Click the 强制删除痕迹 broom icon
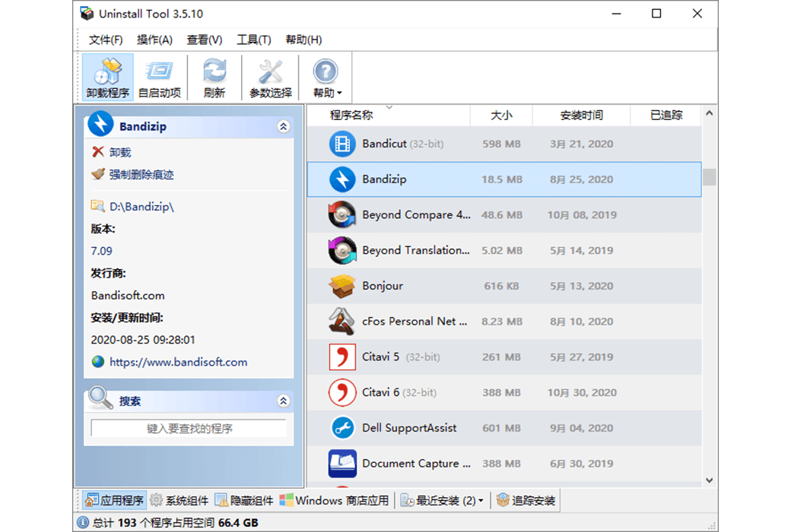The height and width of the screenshot is (532, 791). [x=98, y=174]
